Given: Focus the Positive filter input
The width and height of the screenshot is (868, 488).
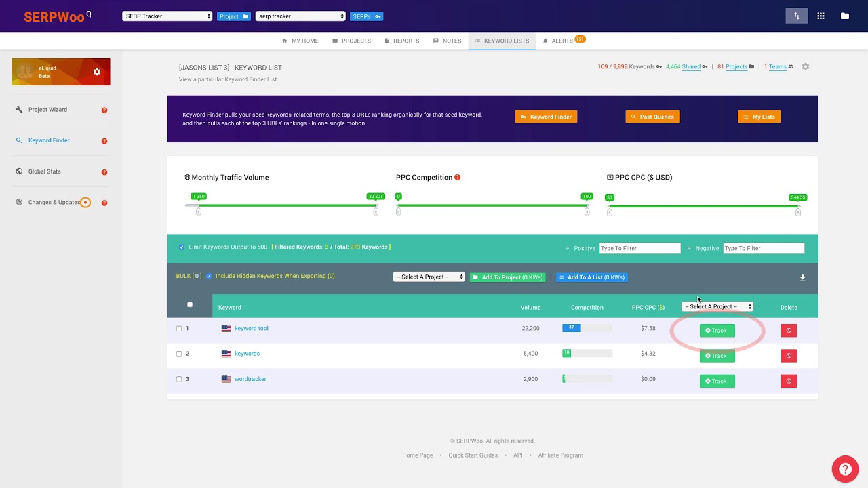Looking at the screenshot, I should 639,249.
